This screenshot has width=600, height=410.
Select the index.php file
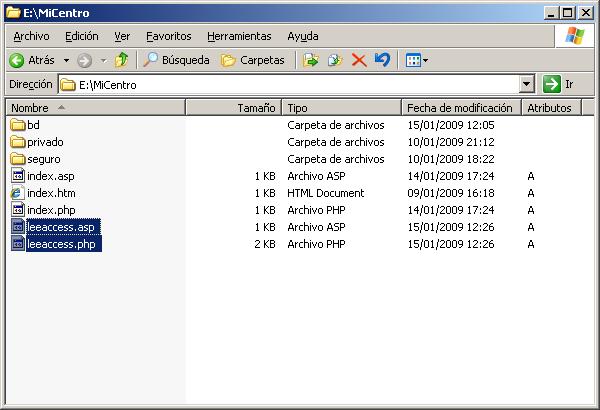click(50, 210)
